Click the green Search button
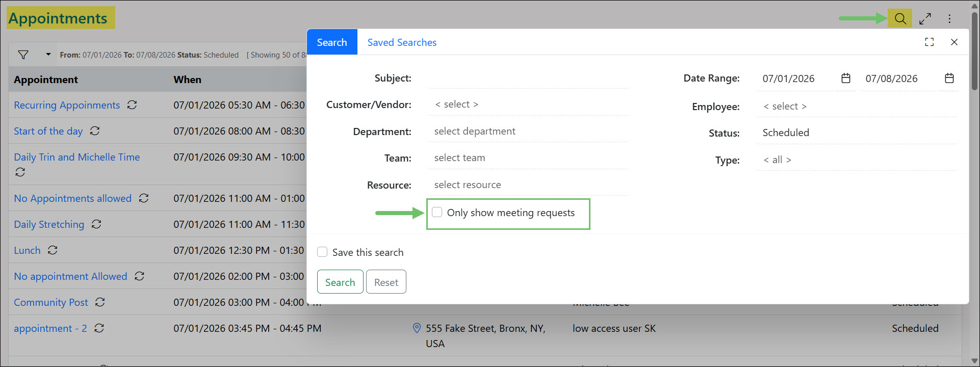 pyautogui.click(x=340, y=282)
